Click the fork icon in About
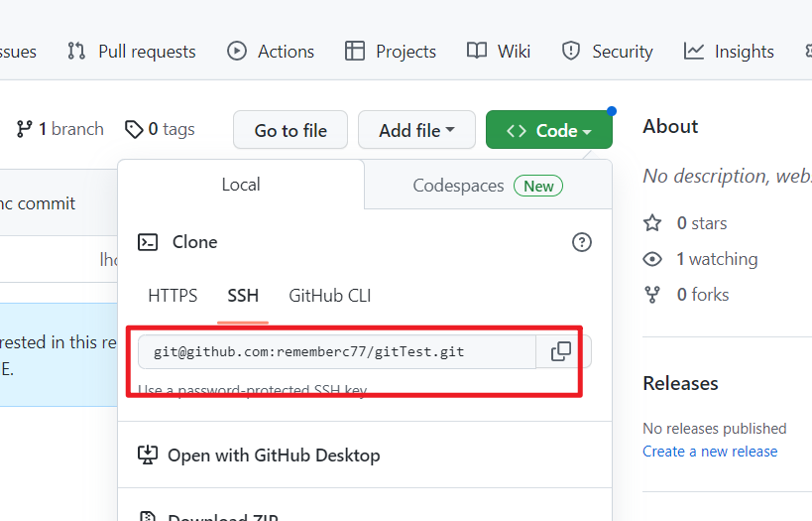This screenshot has width=812, height=521. tap(652, 295)
